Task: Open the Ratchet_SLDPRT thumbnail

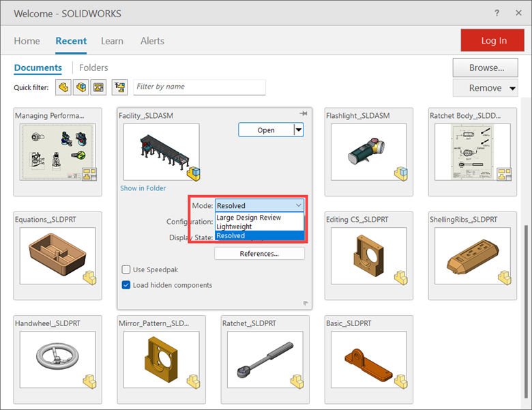Action: click(265, 360)
